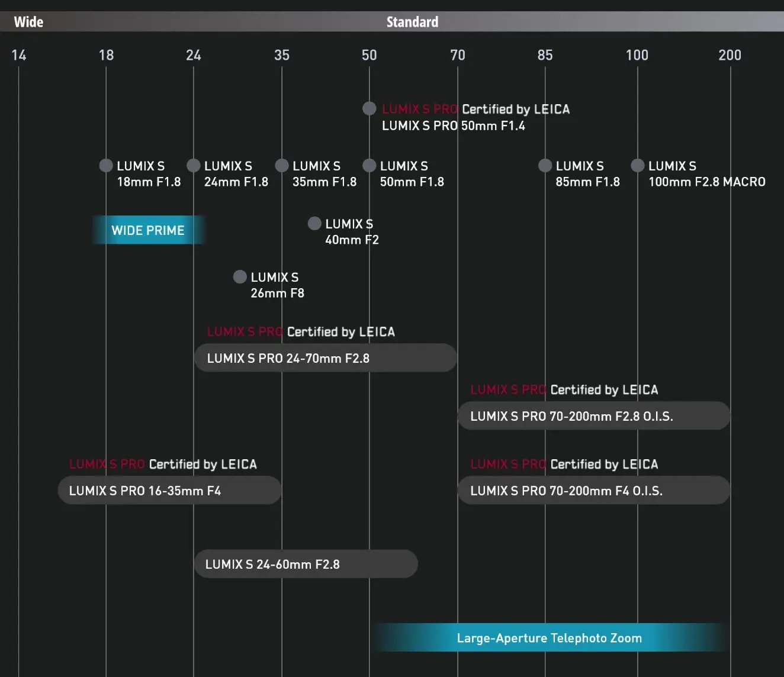The image size is (784, 677).
Task: Open the LUMIX S PRO 70-200mm F2.8 O.I.S. bar
Action: coord(593,416)
